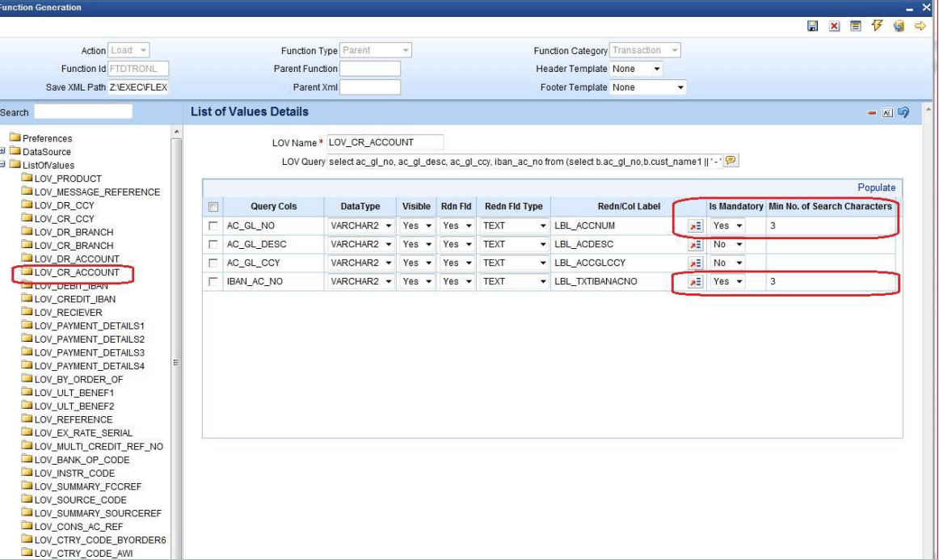Select LOV_CTRY_CODE_BYORDER6 in the tree
Viewport: 939px width, 560px height.
click(x=100, y=540)
